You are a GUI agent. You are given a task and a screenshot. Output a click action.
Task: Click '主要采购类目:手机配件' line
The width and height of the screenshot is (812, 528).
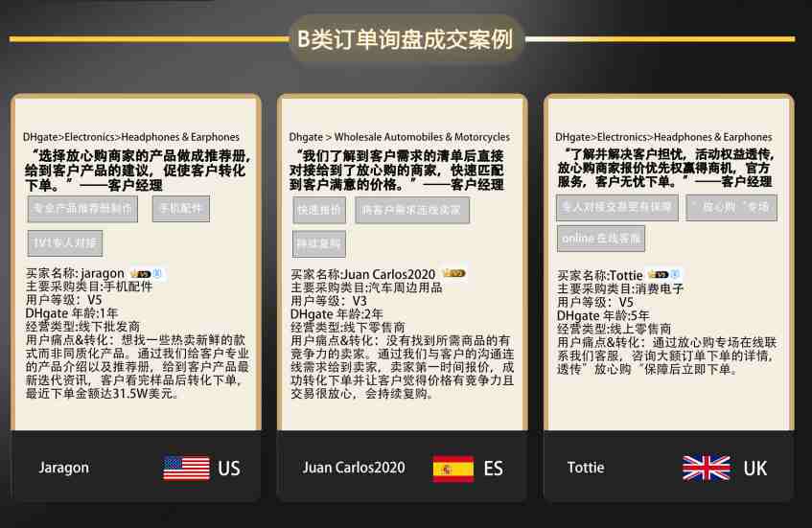click(89, 287)
